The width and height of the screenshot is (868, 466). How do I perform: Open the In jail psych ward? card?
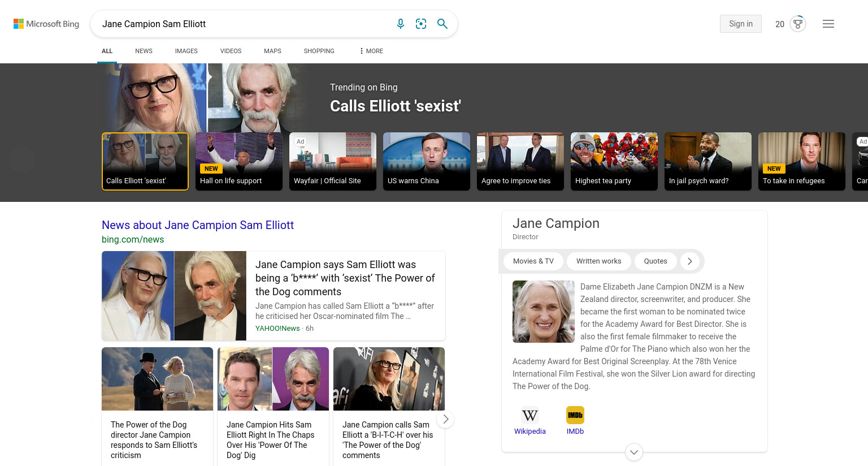coord(708,161)
